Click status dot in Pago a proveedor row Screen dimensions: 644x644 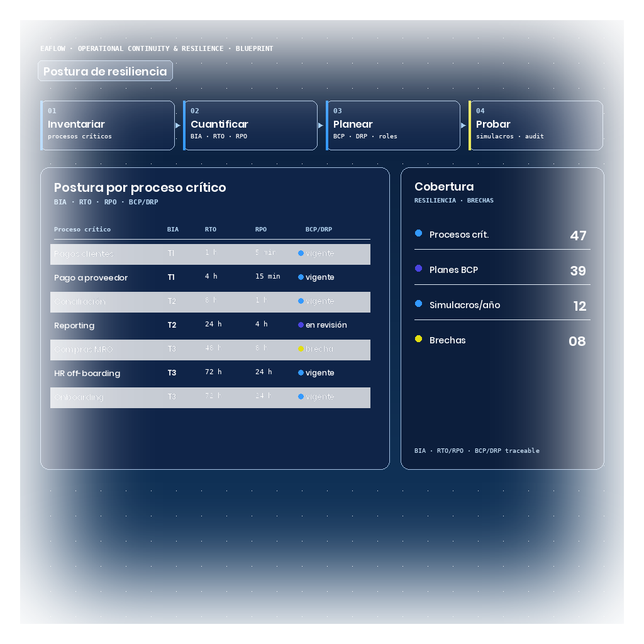pos(301,277)
